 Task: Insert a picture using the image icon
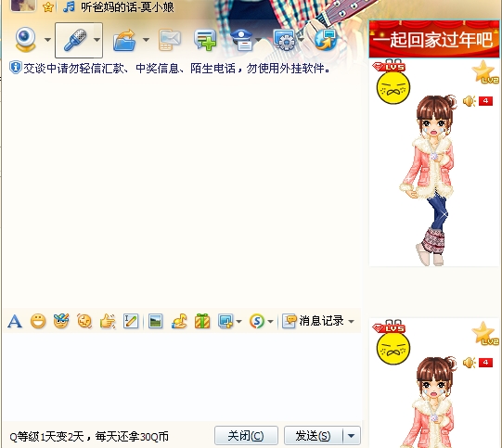[x=155, y=321]
